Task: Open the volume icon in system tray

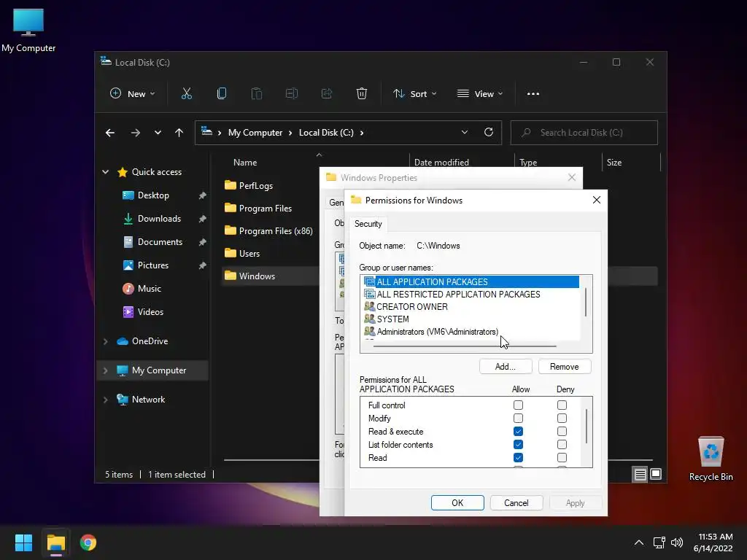Action: click(676, 542)
